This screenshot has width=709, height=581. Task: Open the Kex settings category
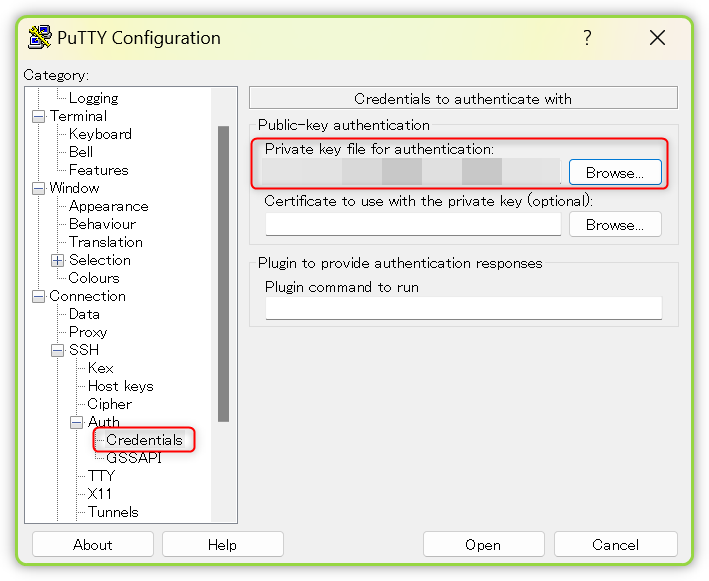[x=100, y=368]
